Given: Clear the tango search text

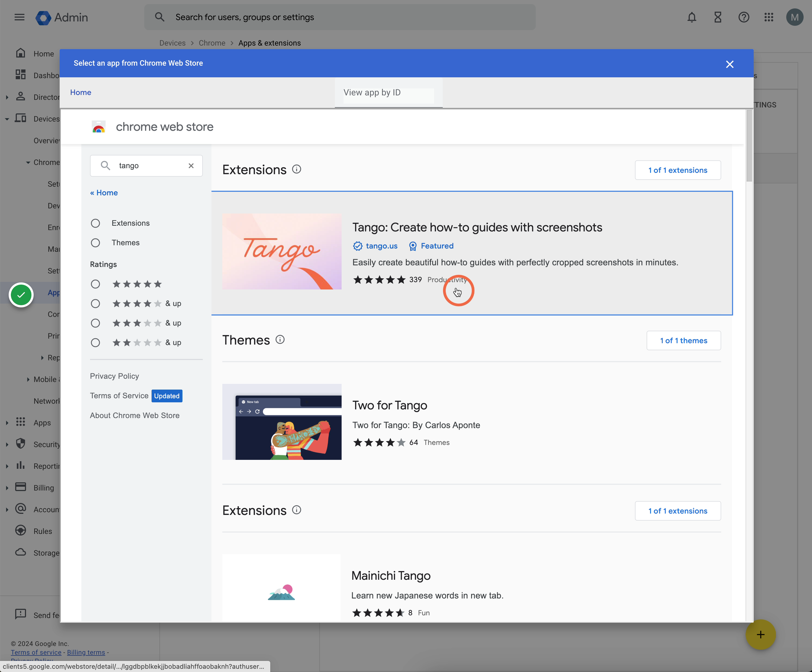Looking at the screenshot, I should click(x=191, y=165).
